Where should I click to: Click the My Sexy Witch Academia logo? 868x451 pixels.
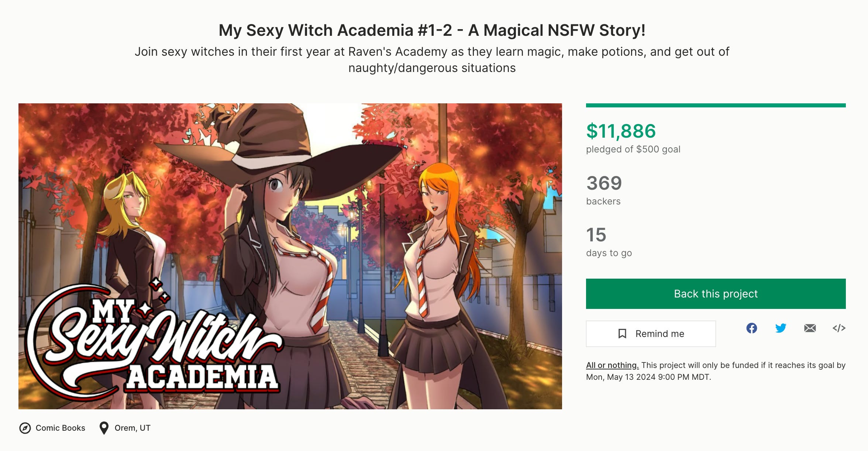tap(153, 341)
